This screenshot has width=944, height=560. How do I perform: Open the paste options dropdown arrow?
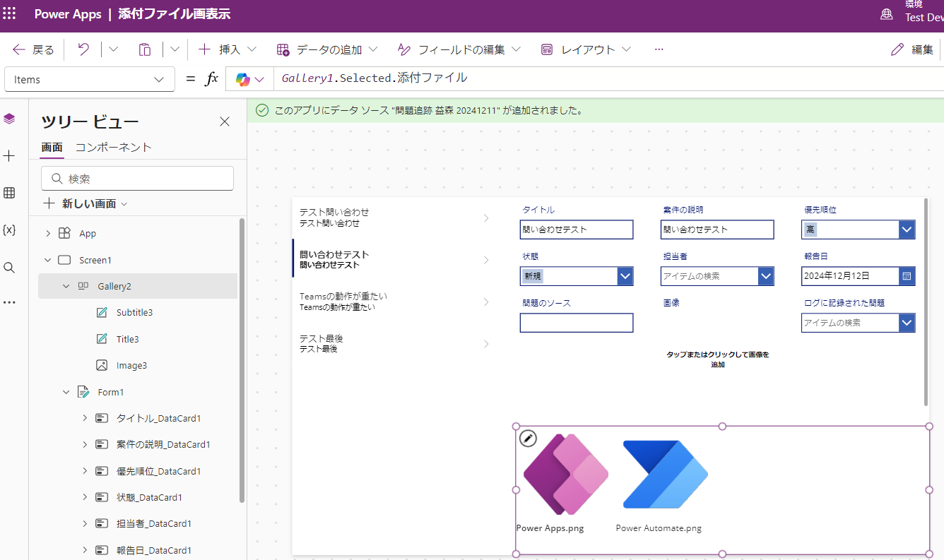point(175,49)
